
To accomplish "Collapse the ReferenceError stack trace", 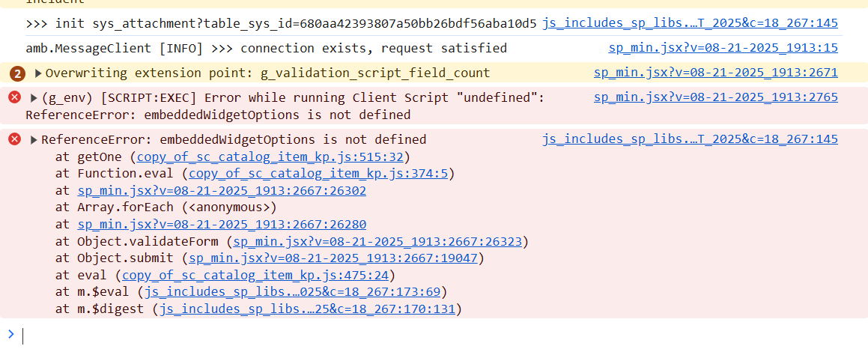I will click(x=34, y=139).
